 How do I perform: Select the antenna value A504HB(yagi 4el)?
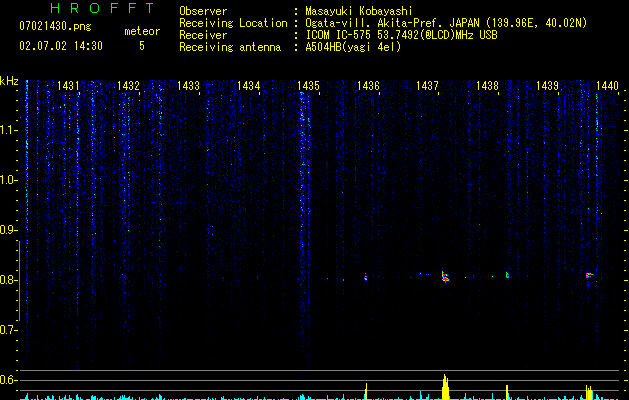coord(353,47)
